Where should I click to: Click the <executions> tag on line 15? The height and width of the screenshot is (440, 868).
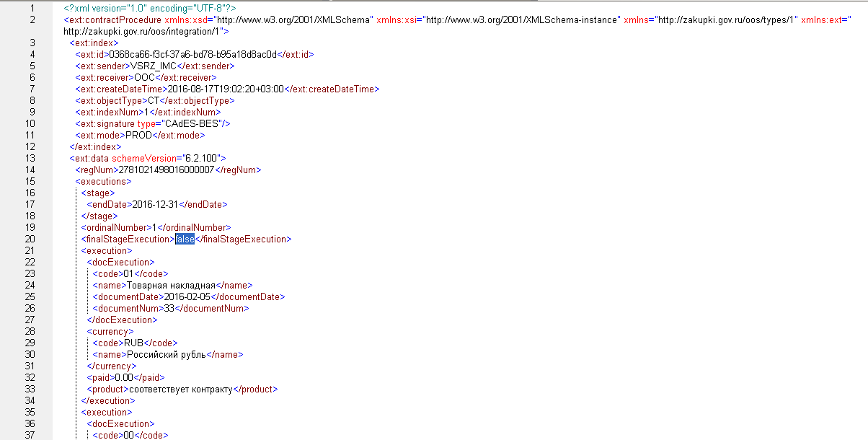point(103,181)
